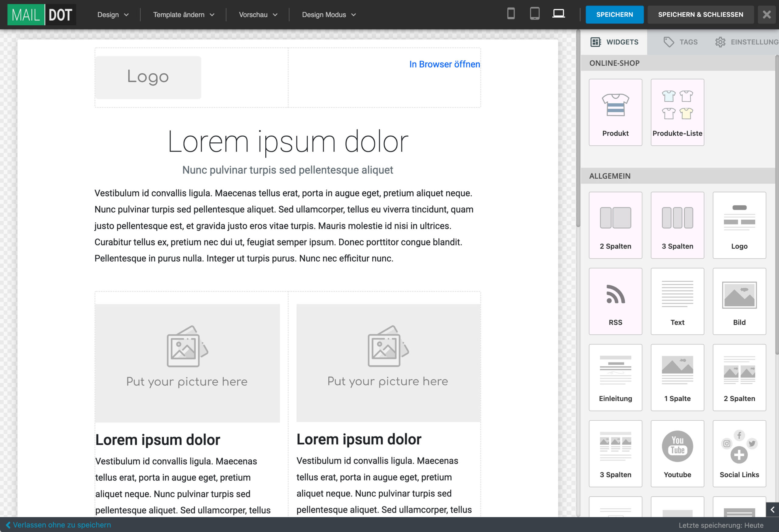Open the Design Modus dropdown

(329, 15)
